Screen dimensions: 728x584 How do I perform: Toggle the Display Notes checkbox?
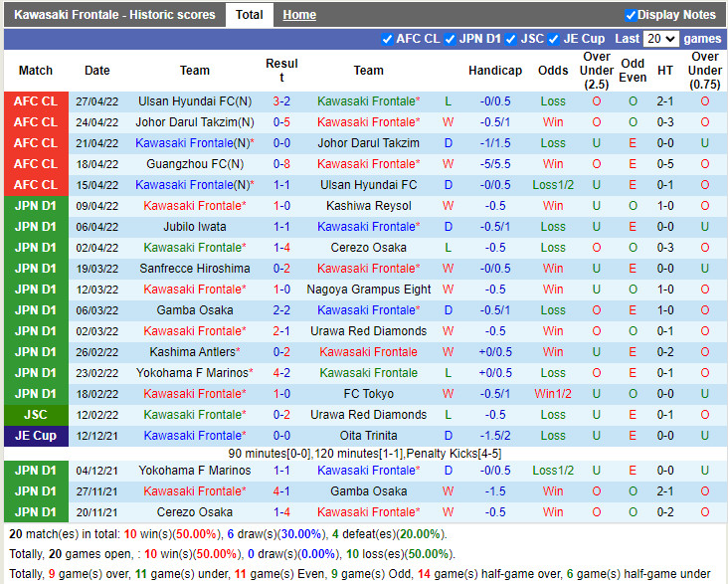coord(631,15)
